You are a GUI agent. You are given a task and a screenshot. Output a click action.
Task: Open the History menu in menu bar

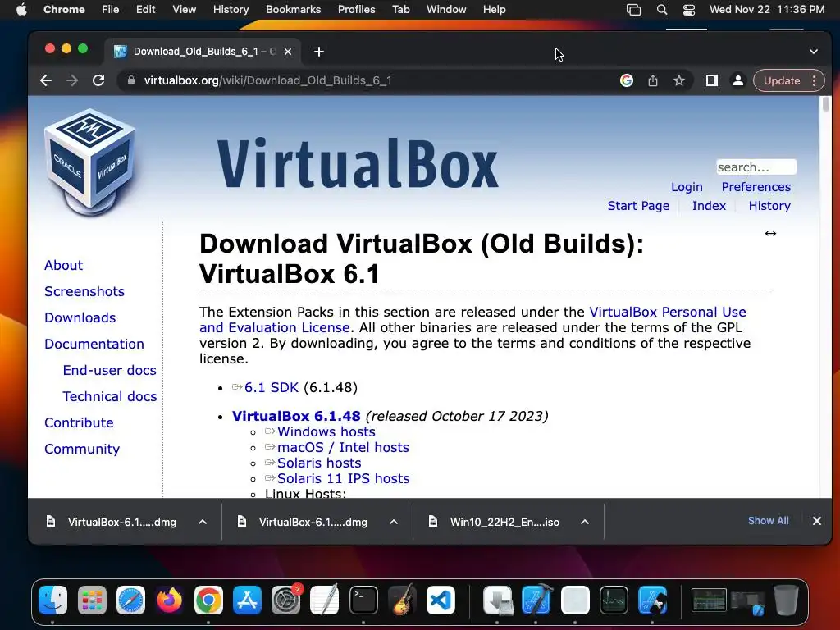pos(231,10)
